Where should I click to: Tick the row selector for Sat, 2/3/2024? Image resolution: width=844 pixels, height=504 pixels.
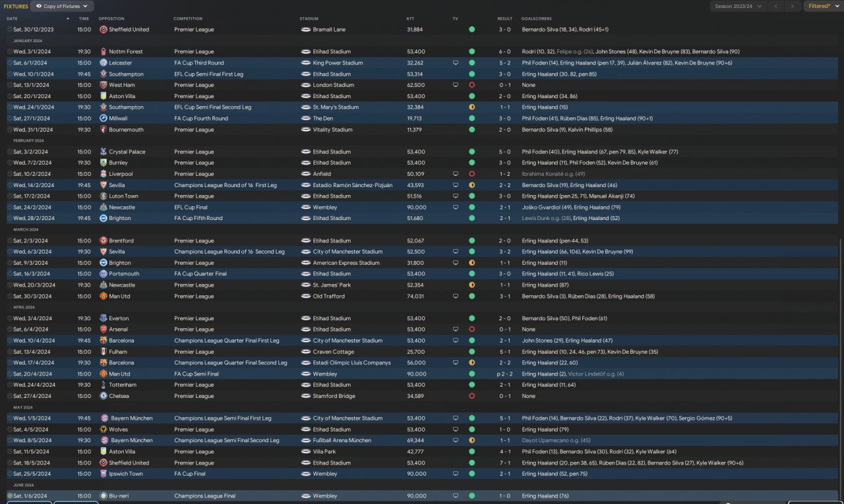[10, 240]
